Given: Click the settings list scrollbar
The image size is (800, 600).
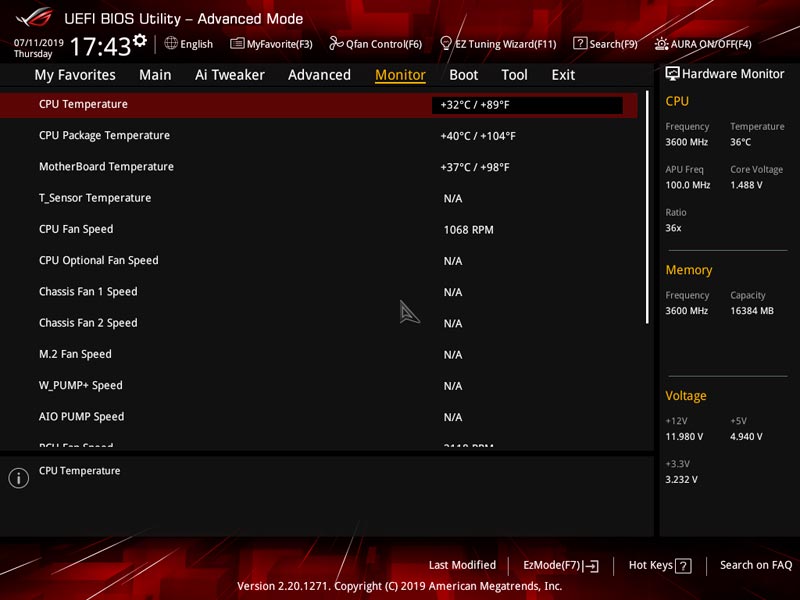Looking at the screenshot, I should pyautogui.click(x=647, y=207).
